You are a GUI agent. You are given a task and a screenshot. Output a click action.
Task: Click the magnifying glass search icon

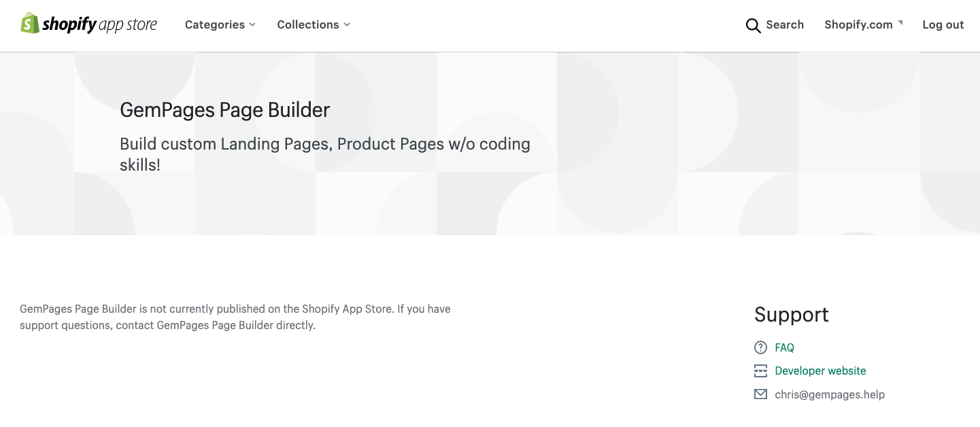point(753,26)
